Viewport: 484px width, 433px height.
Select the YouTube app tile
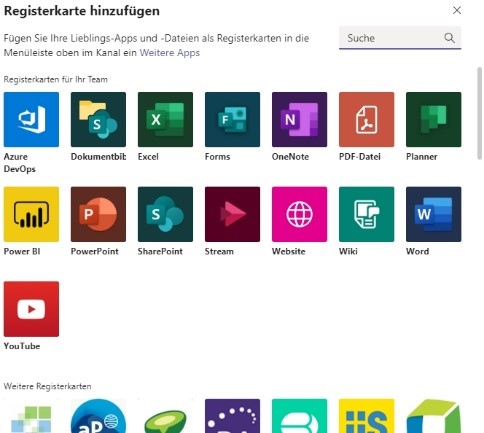pos(31,309)
